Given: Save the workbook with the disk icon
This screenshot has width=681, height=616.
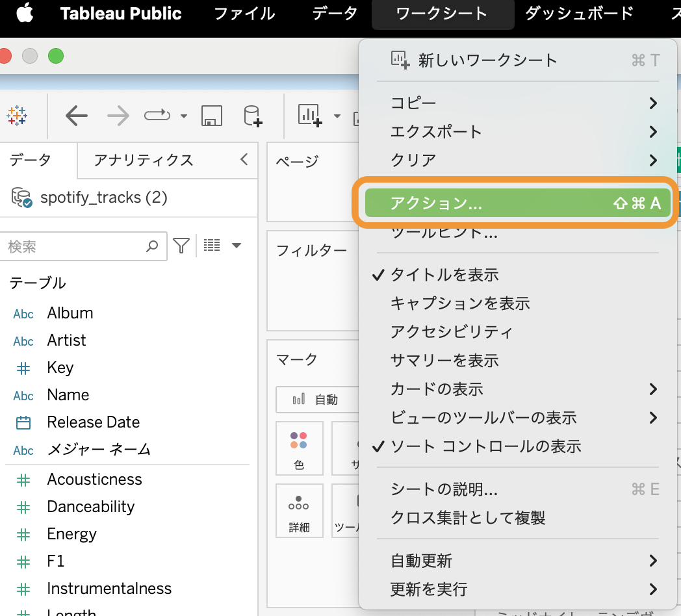Looking at the screenshot, I should pyautogui.click(x=212, y=116).
